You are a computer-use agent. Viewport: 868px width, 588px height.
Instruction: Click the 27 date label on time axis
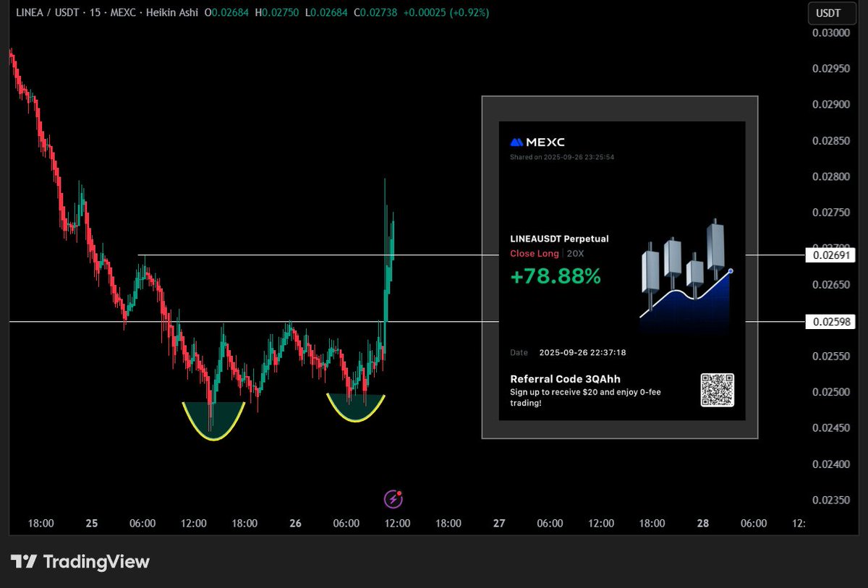pos(499,523)
